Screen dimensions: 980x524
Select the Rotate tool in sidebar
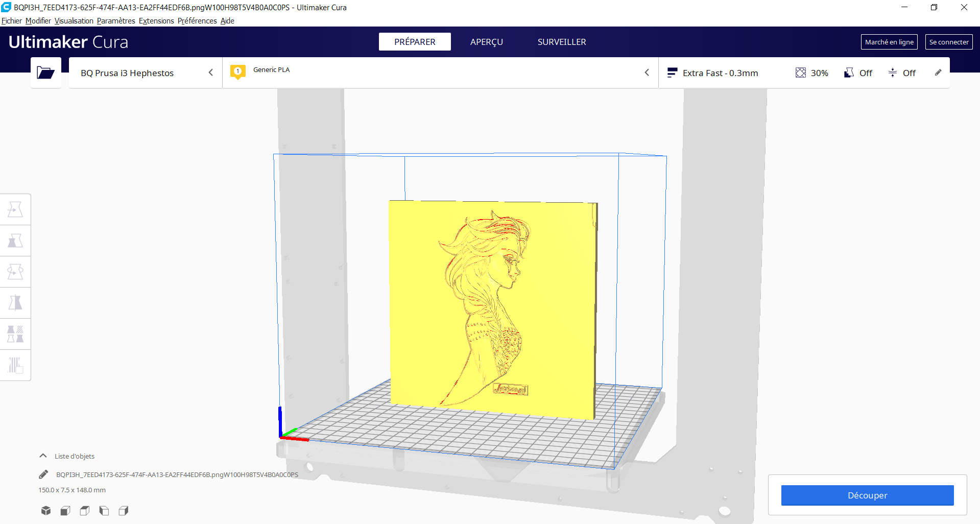[15, 272]
